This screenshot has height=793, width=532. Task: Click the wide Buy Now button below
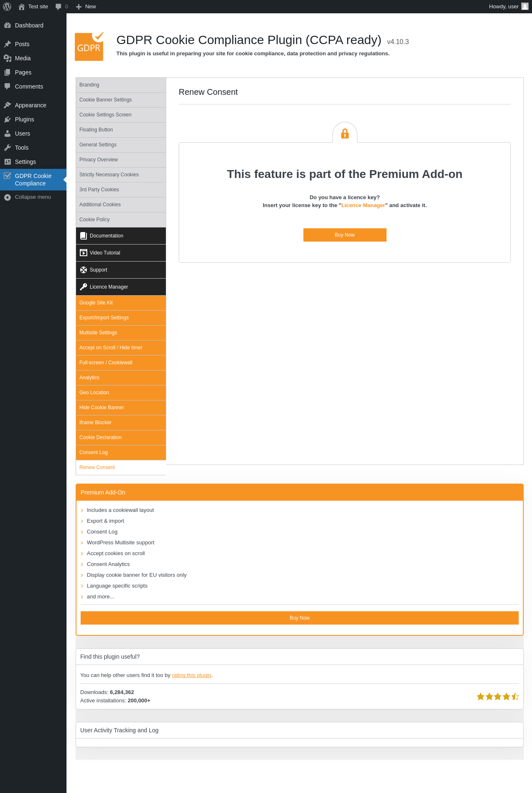[x=300, y=618]
